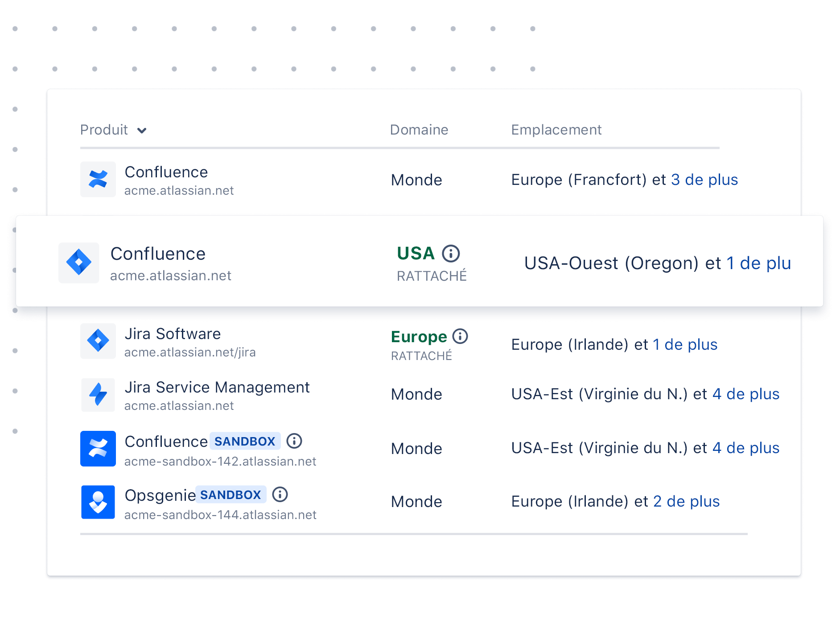
Task: Show info icon beside Opsgenie SANDBOX badge
Action: 280,495
